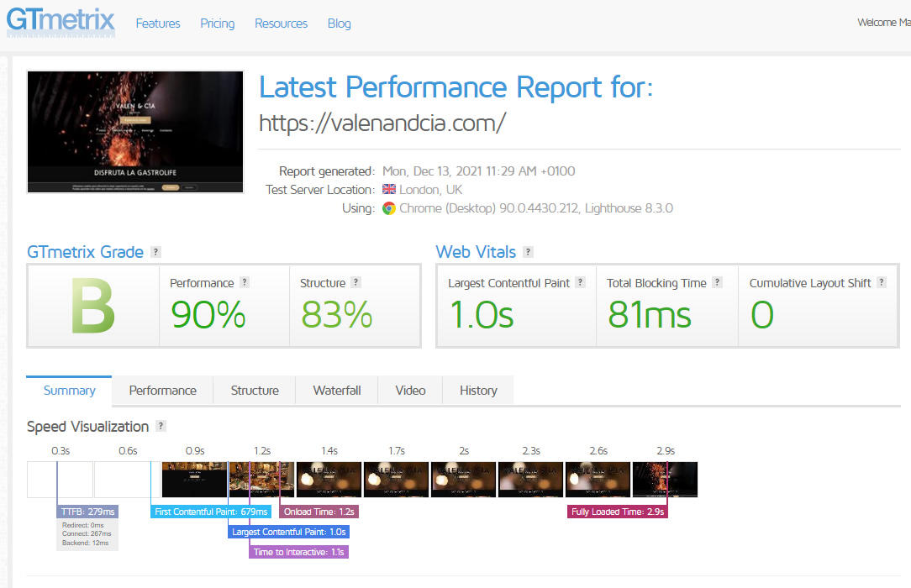The height and width of the screenshot is (588, 911).
Task: Click the Chrome (Desktop) 90.0.4430.212 text
Action: [x=489, y=208]
